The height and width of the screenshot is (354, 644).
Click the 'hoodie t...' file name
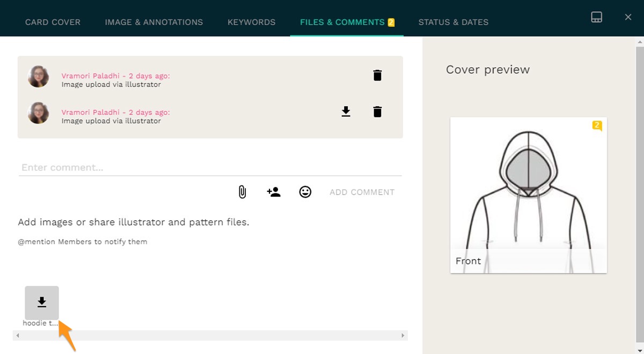(41, 323)
